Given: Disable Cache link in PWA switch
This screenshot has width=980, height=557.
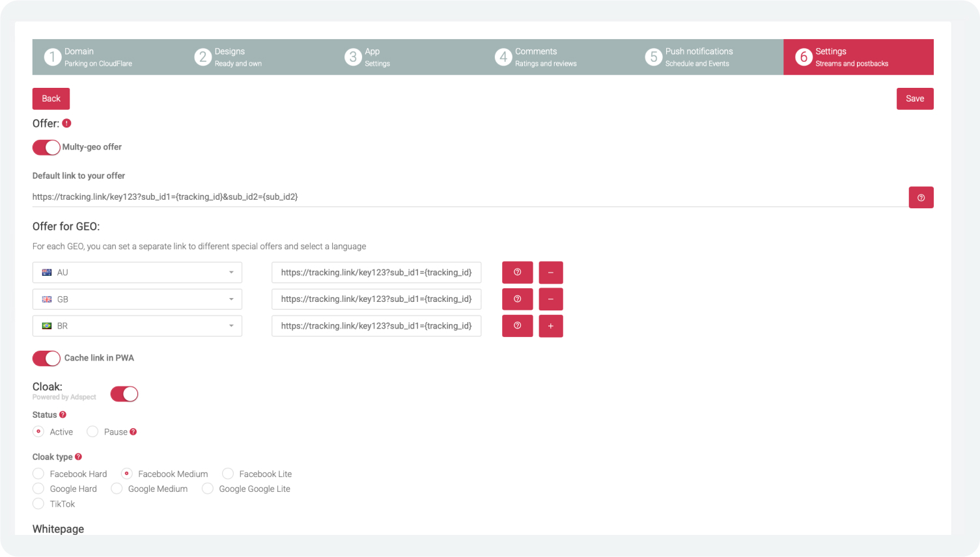Looking at the screenshot, I should click(x=46, y=359).
